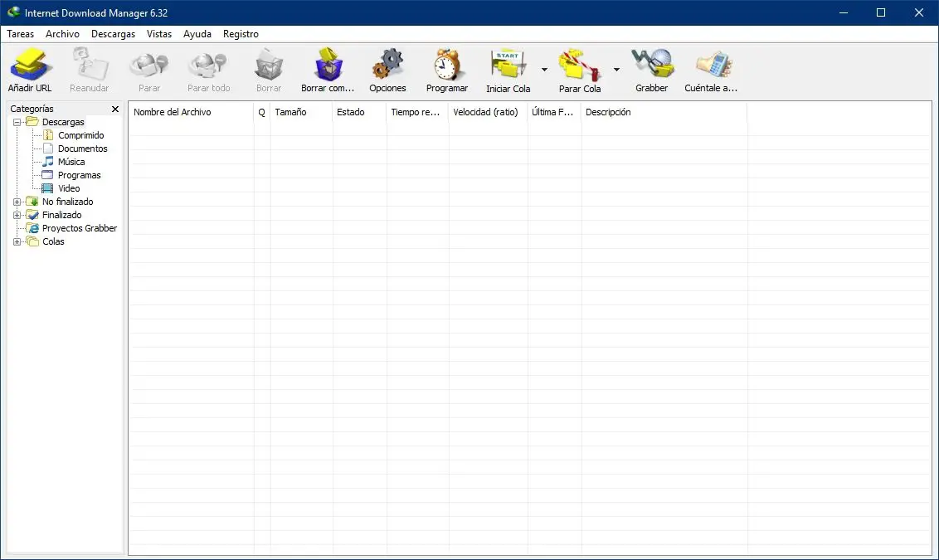Maximize the Internet Download Manager window
The image size is (939, 560).
(881, 12)
